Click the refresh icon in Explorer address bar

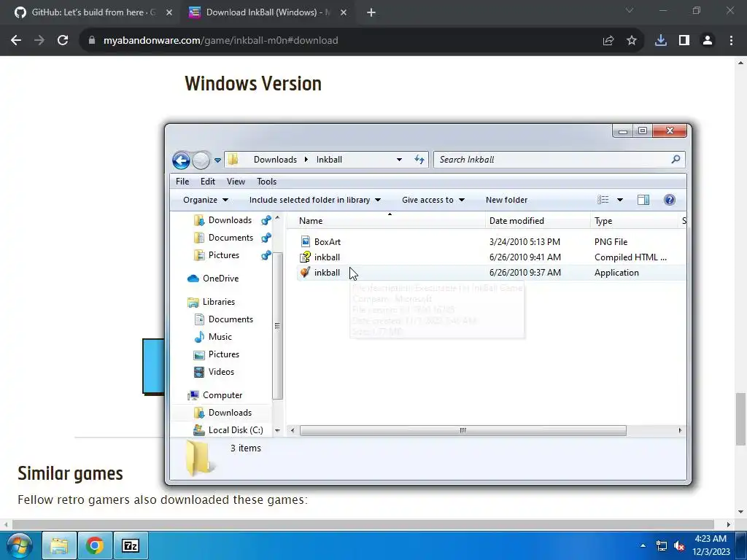coord(419,160)
